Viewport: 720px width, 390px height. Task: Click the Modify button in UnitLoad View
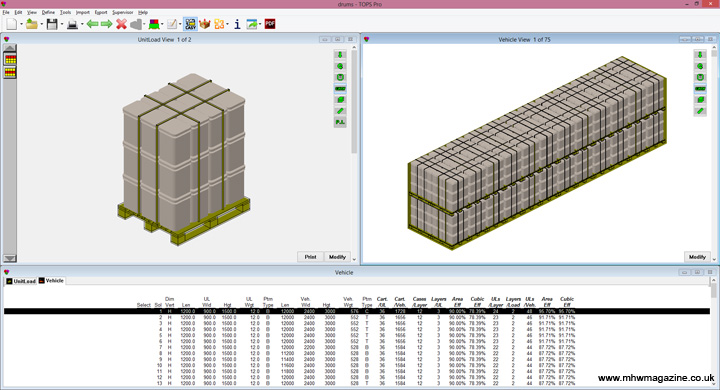(x=337, y=257)
